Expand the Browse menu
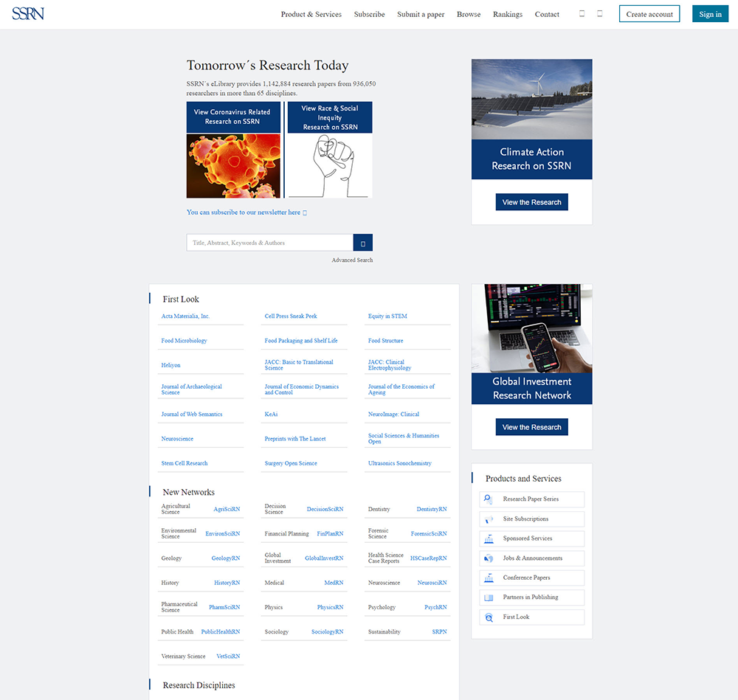The width and height of the screenshot is (738, 700). coord(469,14)
